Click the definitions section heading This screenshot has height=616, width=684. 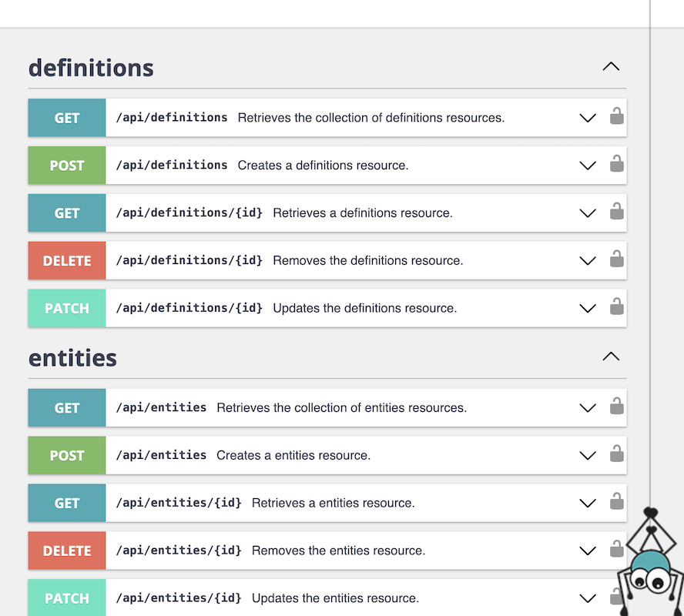pos(91,68)
